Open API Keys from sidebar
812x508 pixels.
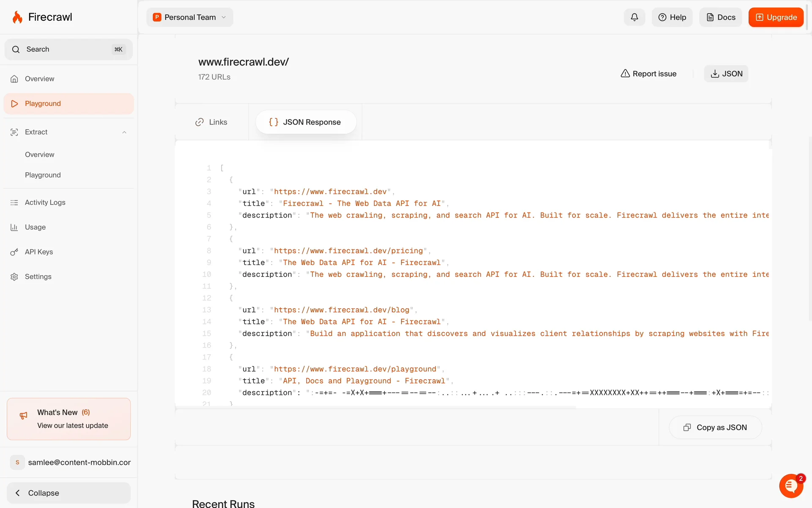click(x=38, y=252)
